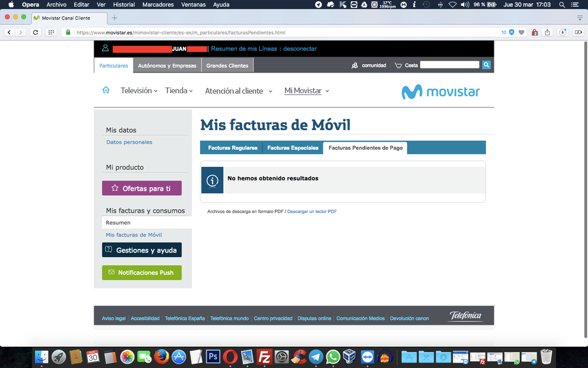
Task: Click the home icon in navigation bar
Action: point(106,90)
